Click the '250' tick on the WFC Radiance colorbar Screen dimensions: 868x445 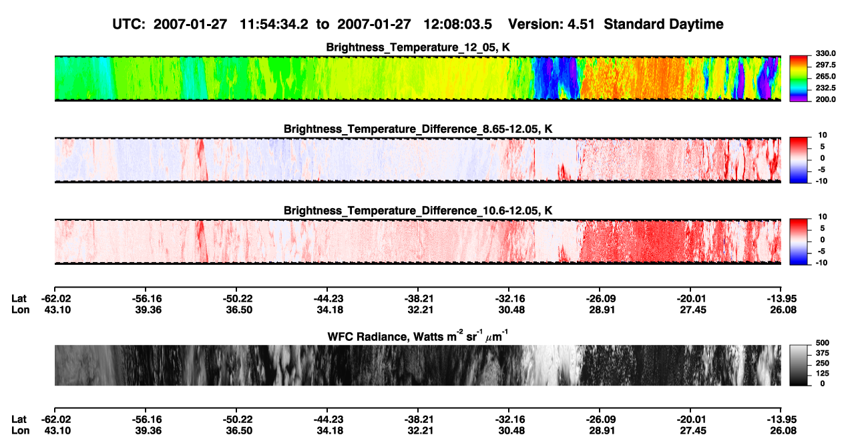click(821, 363)
